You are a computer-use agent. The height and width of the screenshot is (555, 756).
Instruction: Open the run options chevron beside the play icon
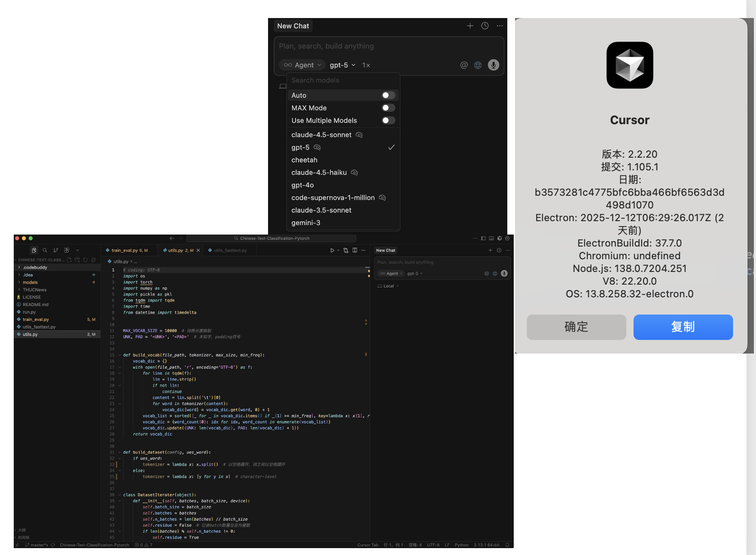(x=338, y=250)
